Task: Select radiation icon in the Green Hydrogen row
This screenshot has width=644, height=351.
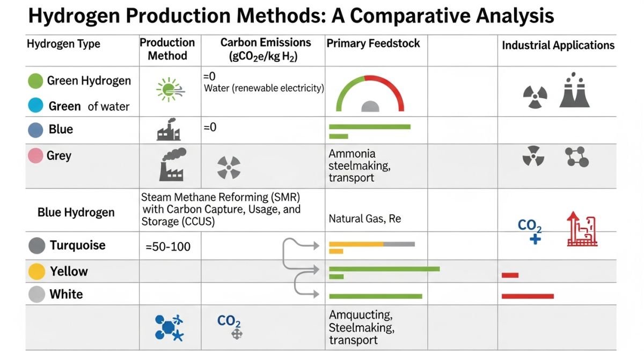Action: click(535, 97)
